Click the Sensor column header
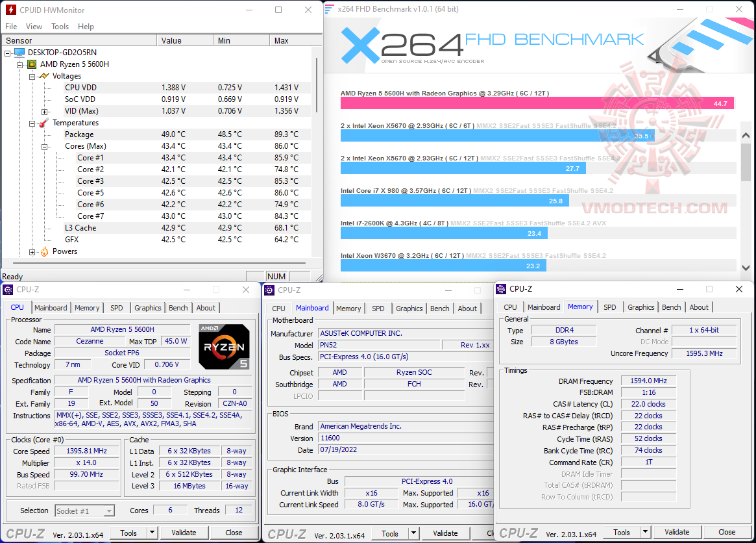This screenshot has height=543, width=756. [80, 40]
